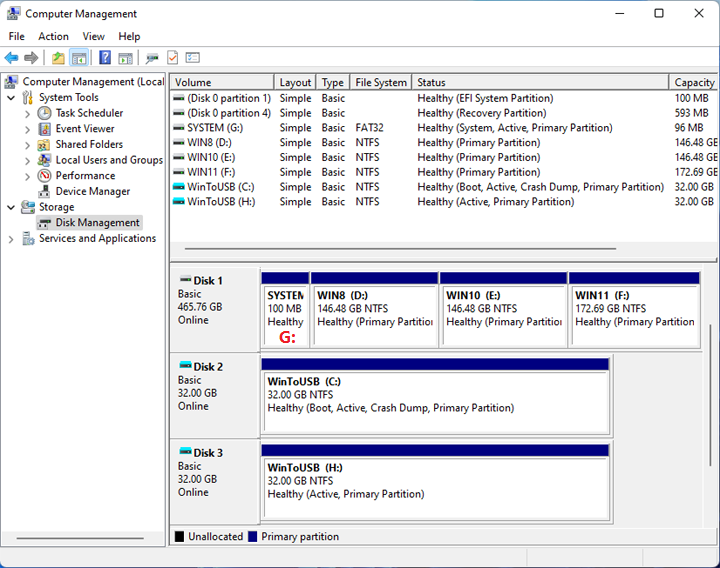Click the Back arrow toolbar icon
The width and height of the screenshot is (720, 568).
click(x=11, y=58)
